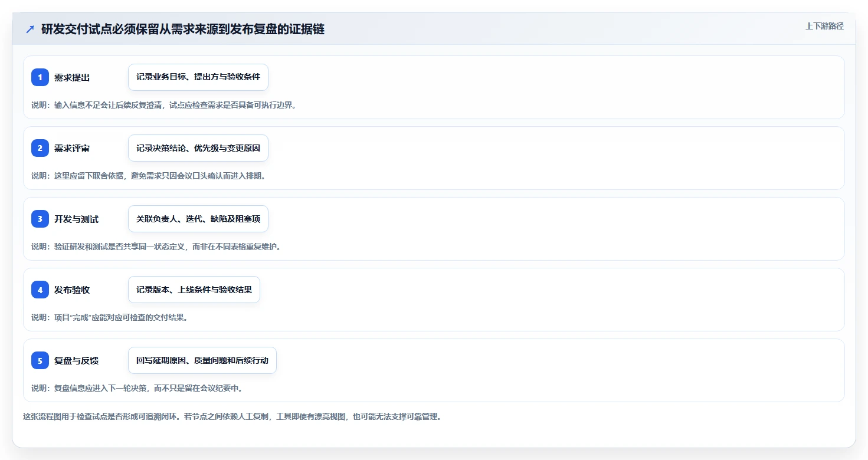Image resolution: width=868 pixels, height=460 pixels.
Task: Select the 记录版本、上线条件与验收结果 chip
Action: pos(194,290)
